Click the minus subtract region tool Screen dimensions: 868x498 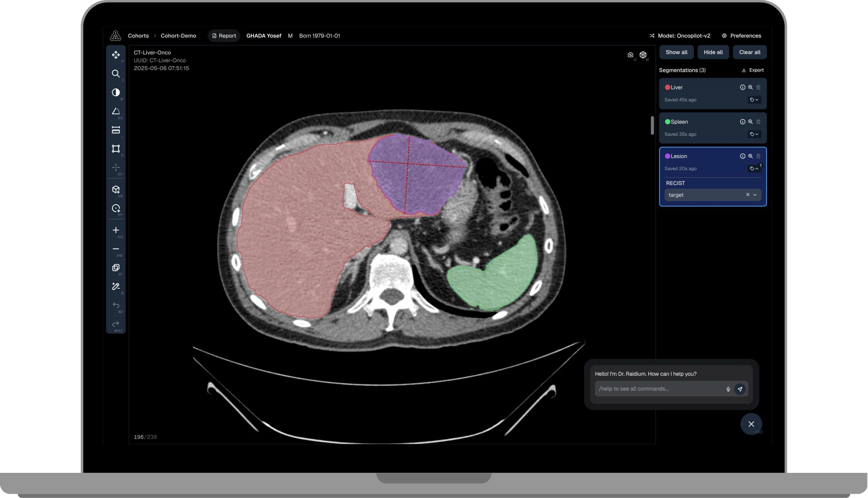[116, 248]
